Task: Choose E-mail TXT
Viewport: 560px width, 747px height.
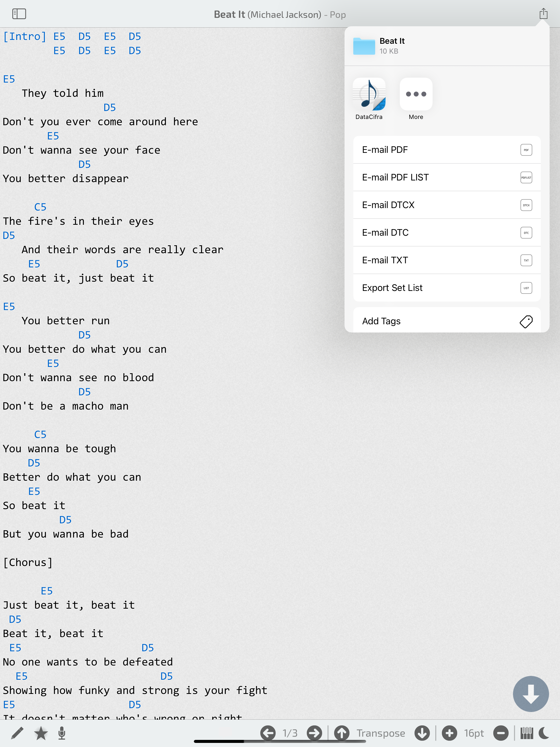Action: point(447,260)
